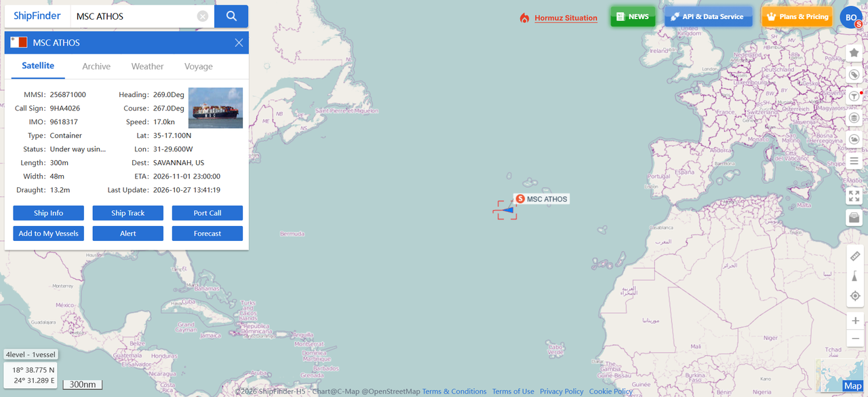Click the status text Under way usin...
868x397 pixels.
click(77, 149)
